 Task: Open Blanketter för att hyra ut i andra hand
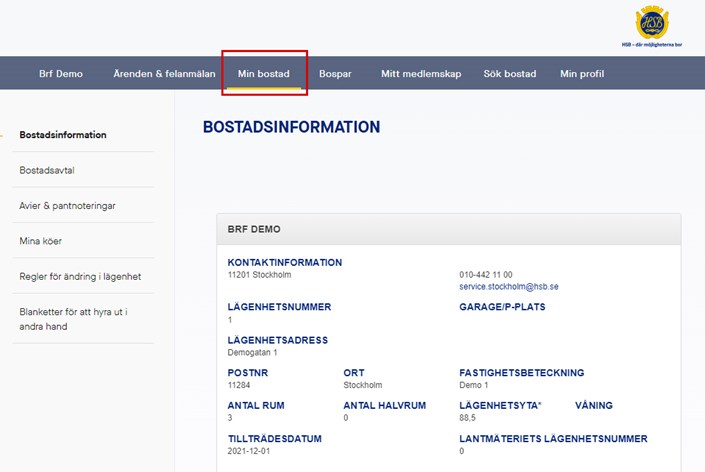coord(74,319)
